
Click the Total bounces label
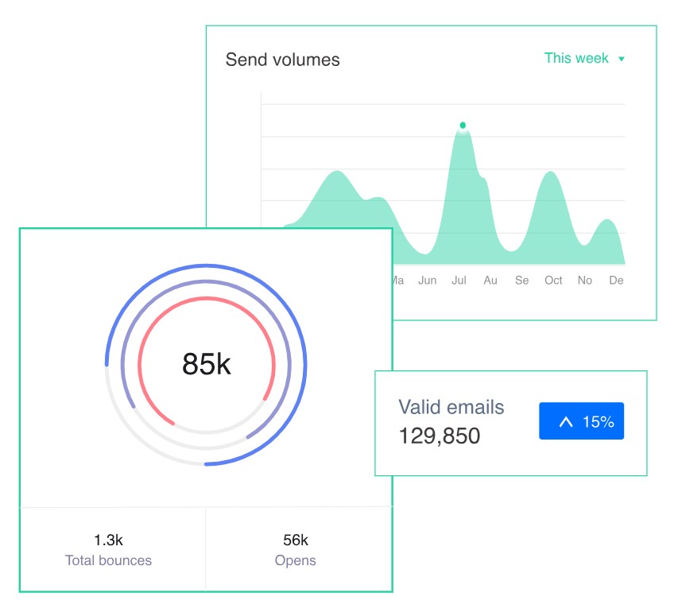[x=109, y=560]
